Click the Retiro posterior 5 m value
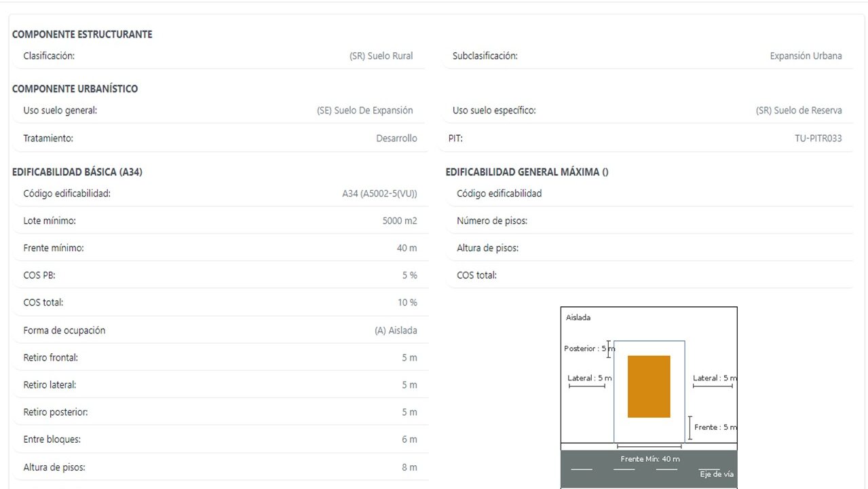868x489 pixels. [409, 412]
